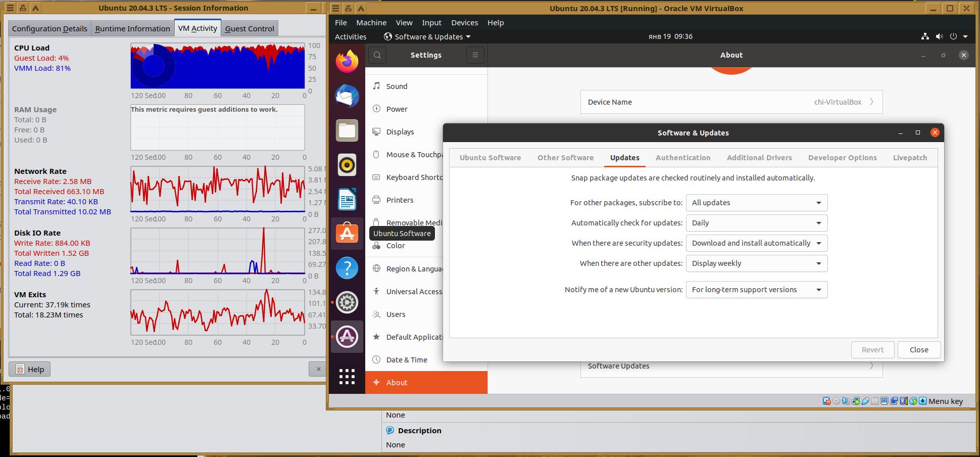Click the Settings search icon

pyautogui.click(x=377, y=55)
